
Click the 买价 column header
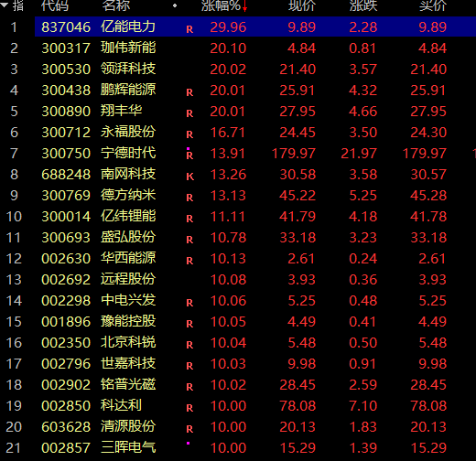tap(433, 5)
